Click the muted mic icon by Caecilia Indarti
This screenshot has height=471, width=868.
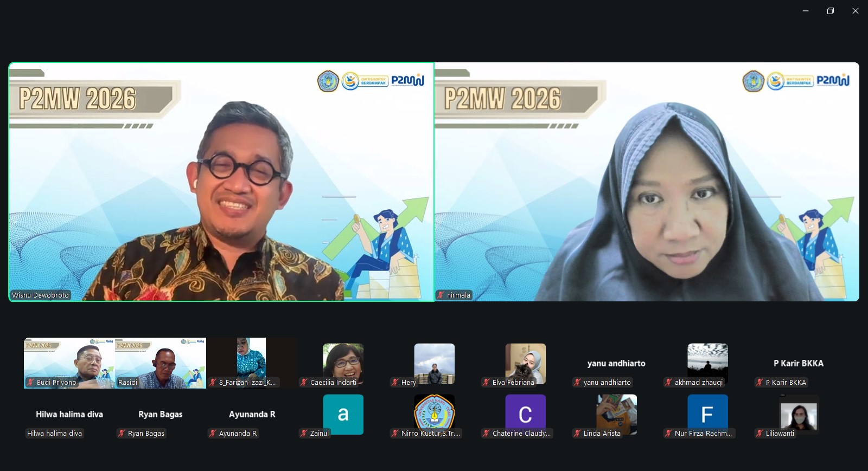(x=304, y=383)
